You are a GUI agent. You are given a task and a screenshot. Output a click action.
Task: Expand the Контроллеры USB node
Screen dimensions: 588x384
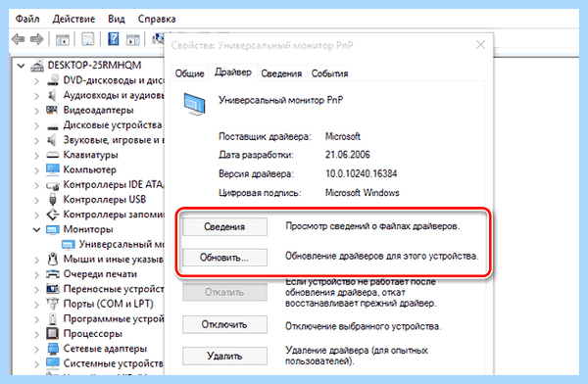coord(36,200)
